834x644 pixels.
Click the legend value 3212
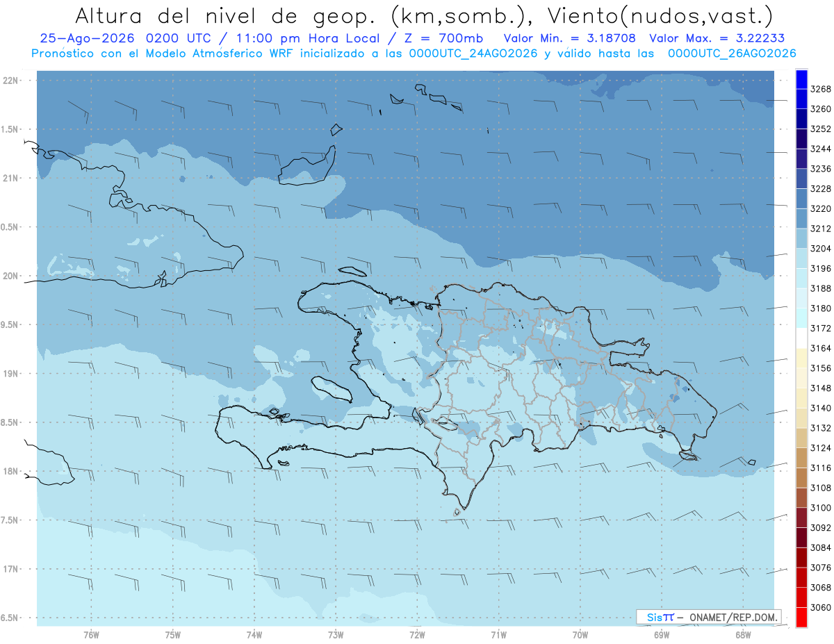[x=821, y=229]
